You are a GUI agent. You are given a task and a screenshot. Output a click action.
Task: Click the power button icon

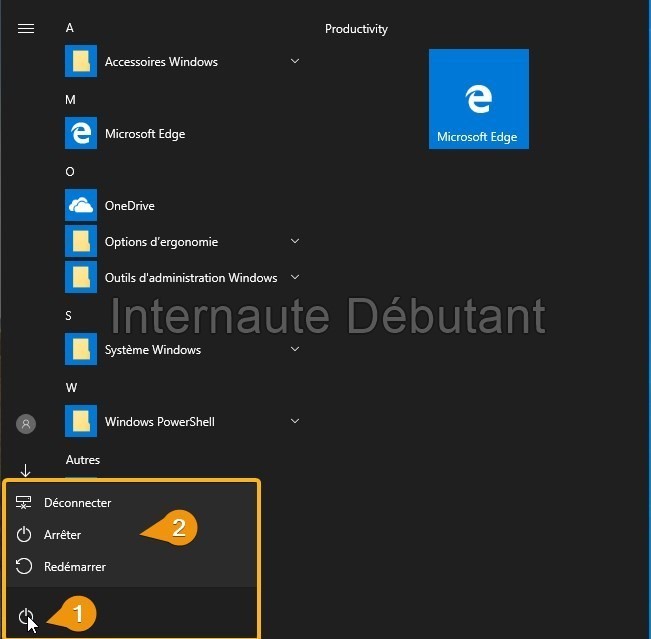pyautogui.click(x=25, y=616)
